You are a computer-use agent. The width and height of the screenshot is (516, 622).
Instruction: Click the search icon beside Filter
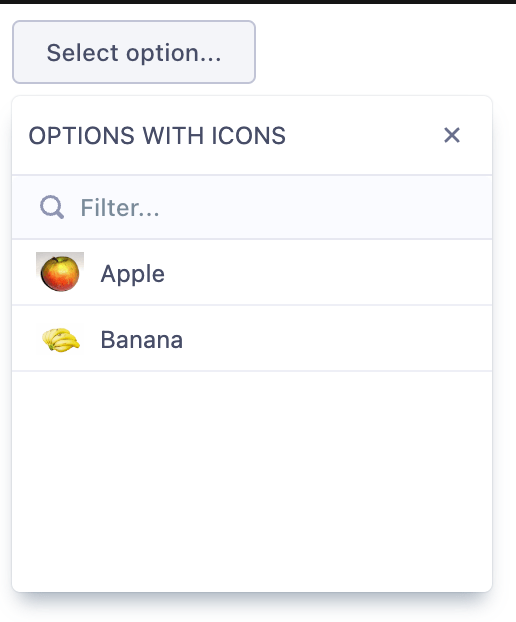[x=52, y=207]
